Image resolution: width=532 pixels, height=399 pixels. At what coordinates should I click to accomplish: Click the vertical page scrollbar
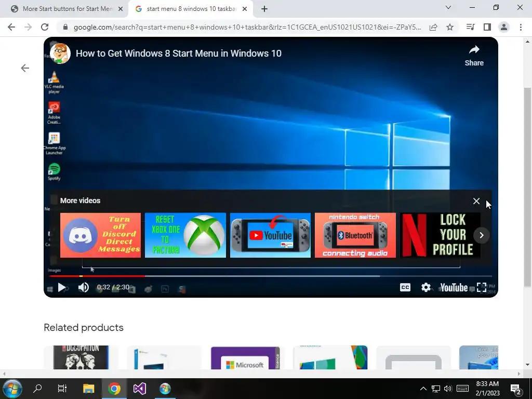click(528, 187)
